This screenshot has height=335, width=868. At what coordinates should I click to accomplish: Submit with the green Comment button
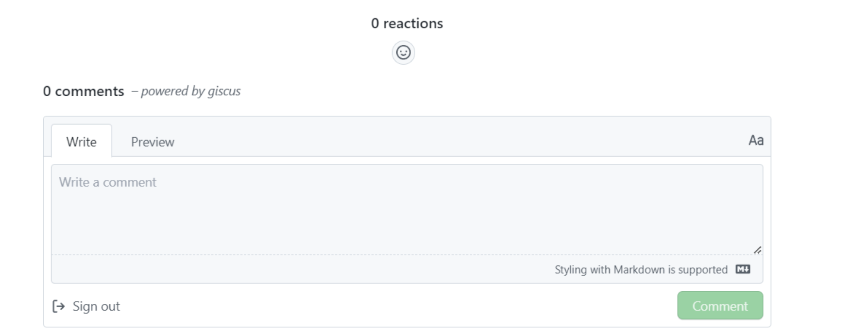[720, 305]
